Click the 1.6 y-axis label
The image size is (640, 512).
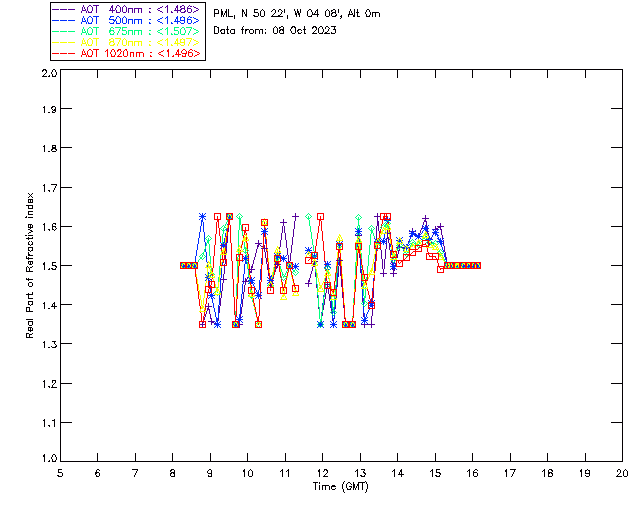coord(49,227)
